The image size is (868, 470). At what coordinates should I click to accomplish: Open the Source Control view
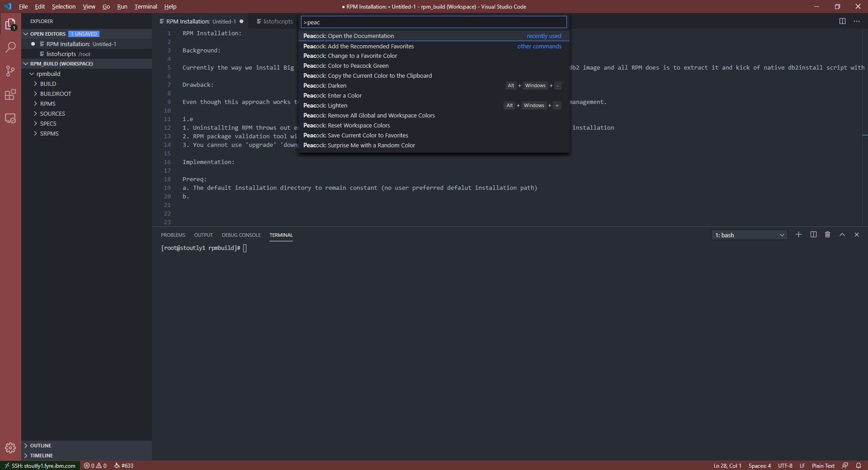tap(10, 71)
